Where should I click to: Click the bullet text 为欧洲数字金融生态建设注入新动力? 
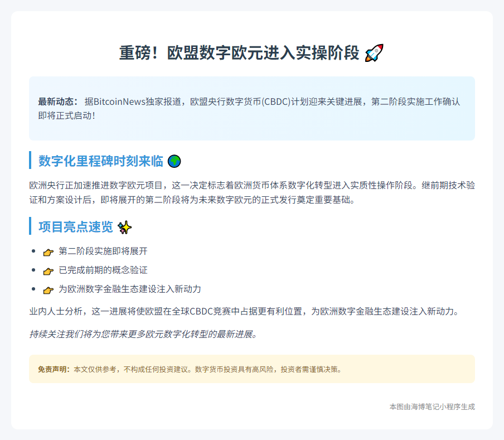pos(129,289)
